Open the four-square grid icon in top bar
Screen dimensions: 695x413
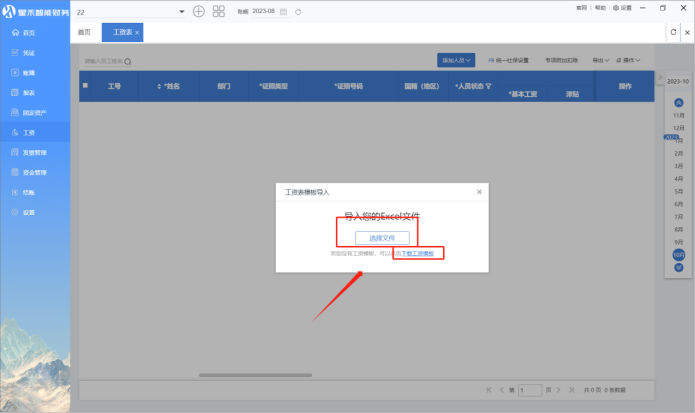[x=219, y=11]
